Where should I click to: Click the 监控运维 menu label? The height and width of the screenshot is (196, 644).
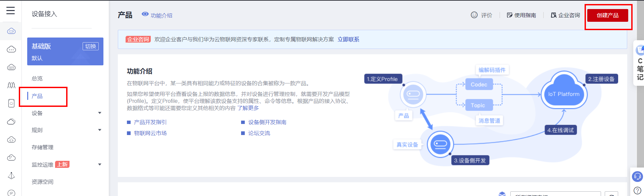tap(43, 165)
